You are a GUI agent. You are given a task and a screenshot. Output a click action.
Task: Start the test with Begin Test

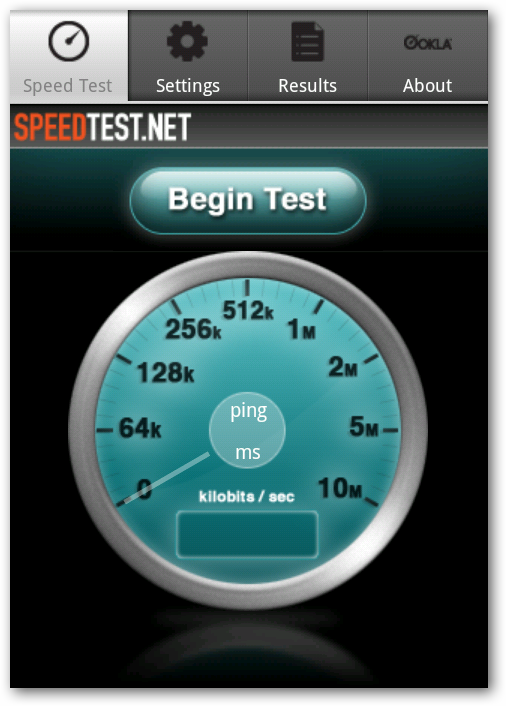248,200
